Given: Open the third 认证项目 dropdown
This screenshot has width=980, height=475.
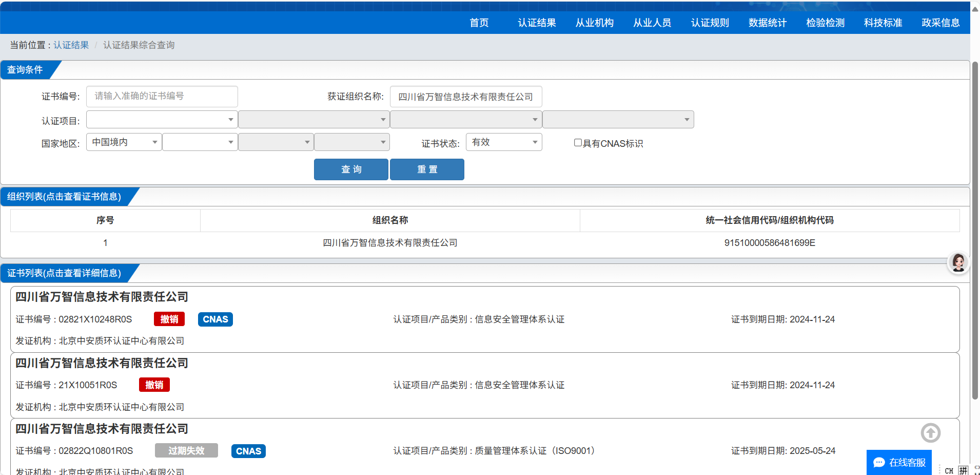Looking at the screenshot, I should pos(466,120).
